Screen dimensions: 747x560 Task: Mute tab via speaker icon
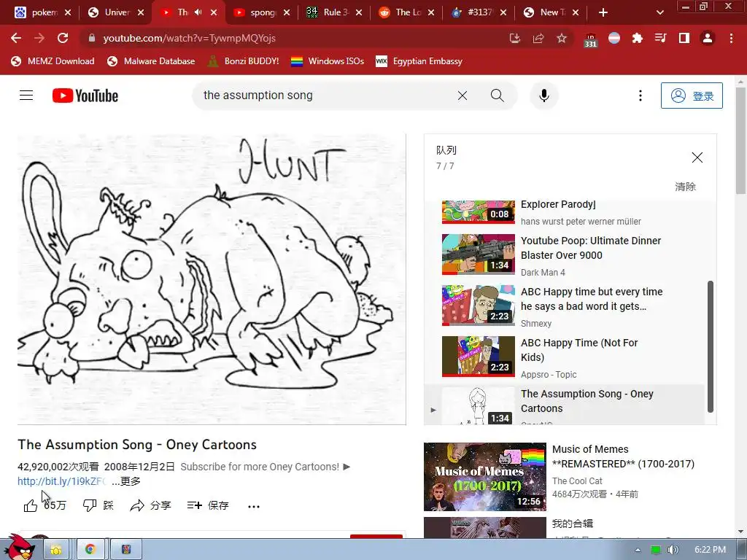198,12
